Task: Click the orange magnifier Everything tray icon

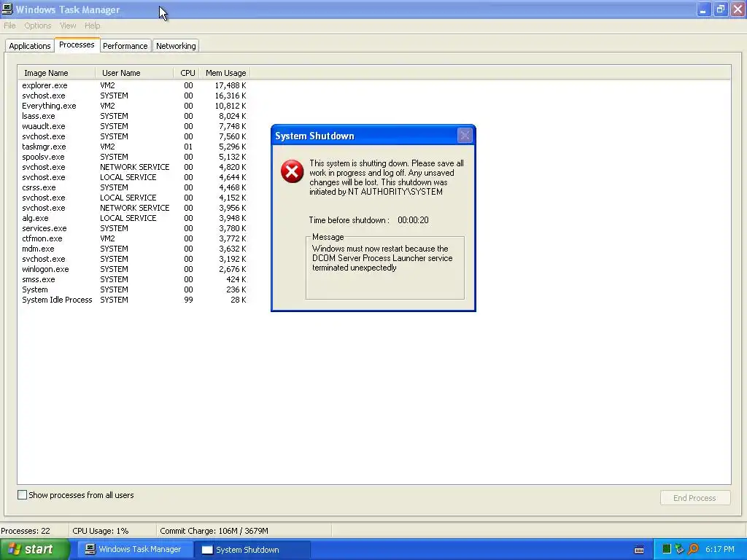Action: point(693,549)
